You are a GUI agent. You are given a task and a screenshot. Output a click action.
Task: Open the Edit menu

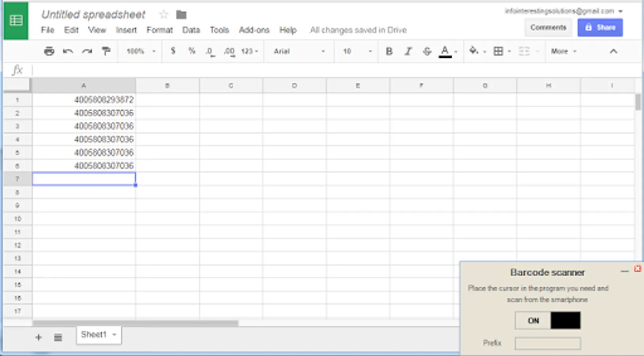71,30
